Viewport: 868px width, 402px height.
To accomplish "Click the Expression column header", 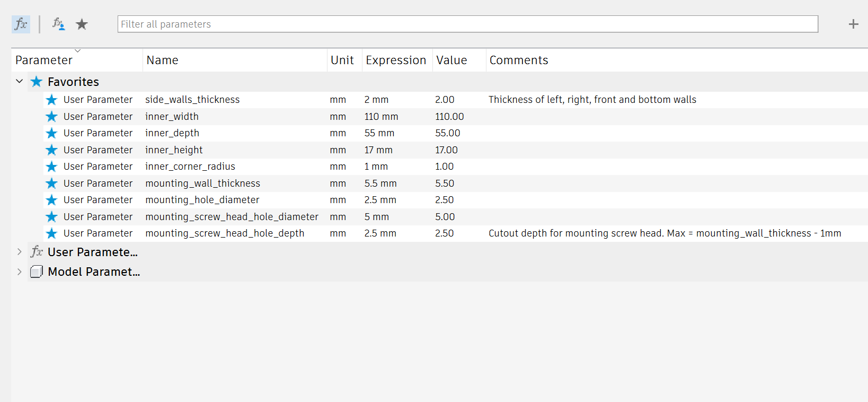I will tap(397, 60).
